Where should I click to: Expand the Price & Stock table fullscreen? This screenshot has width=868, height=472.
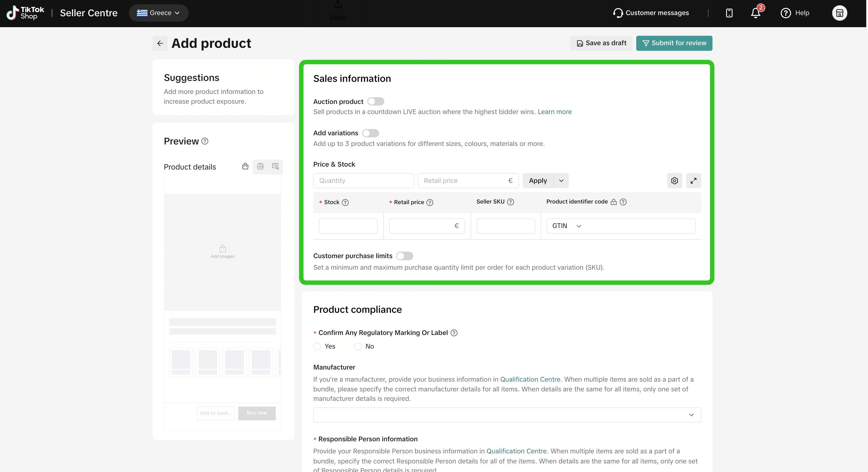[x=694, y=181]
